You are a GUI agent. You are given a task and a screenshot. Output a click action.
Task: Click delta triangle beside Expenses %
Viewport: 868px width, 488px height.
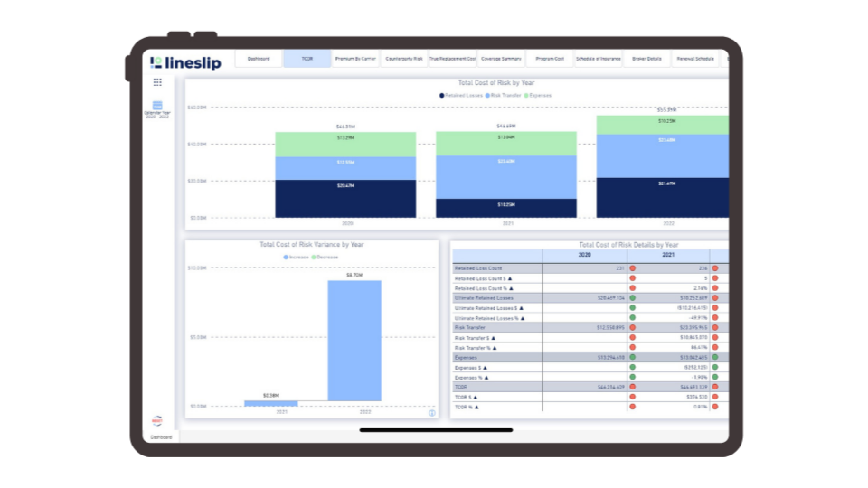click(486, 378)
